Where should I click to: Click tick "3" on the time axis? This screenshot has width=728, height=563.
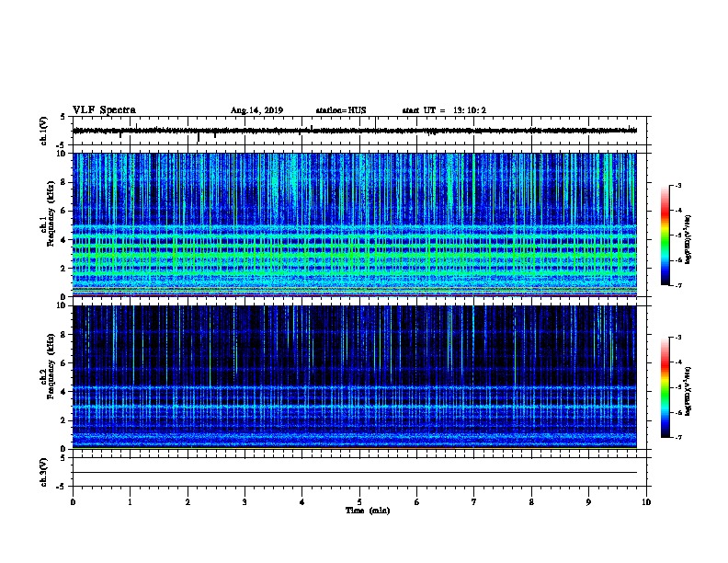(245, 502)
